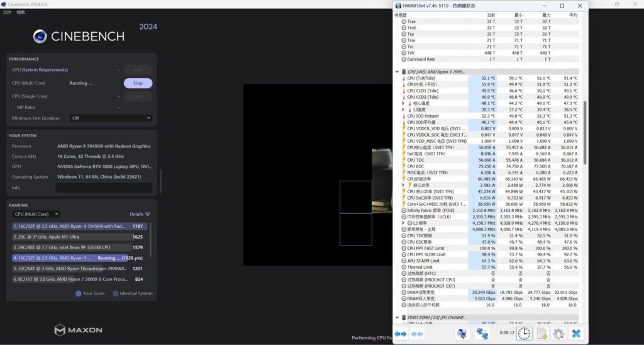This screenshot has height=345, width=644.
Task: Select the CPU封装功率 sensor row
Action: (487, 179)
